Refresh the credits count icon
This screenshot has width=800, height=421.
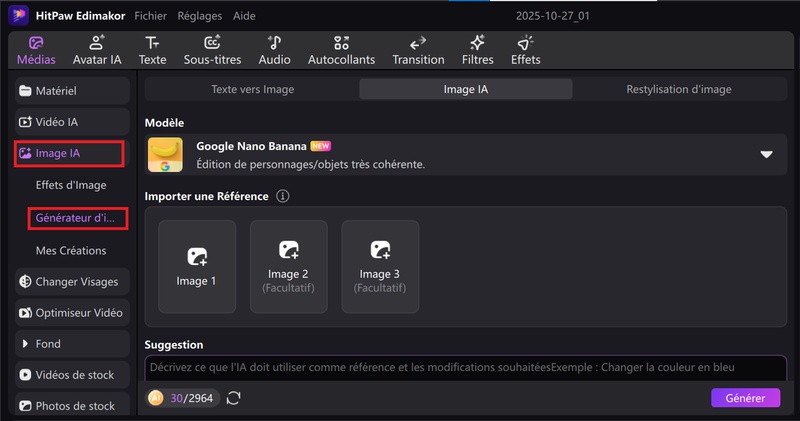[234, 398]
